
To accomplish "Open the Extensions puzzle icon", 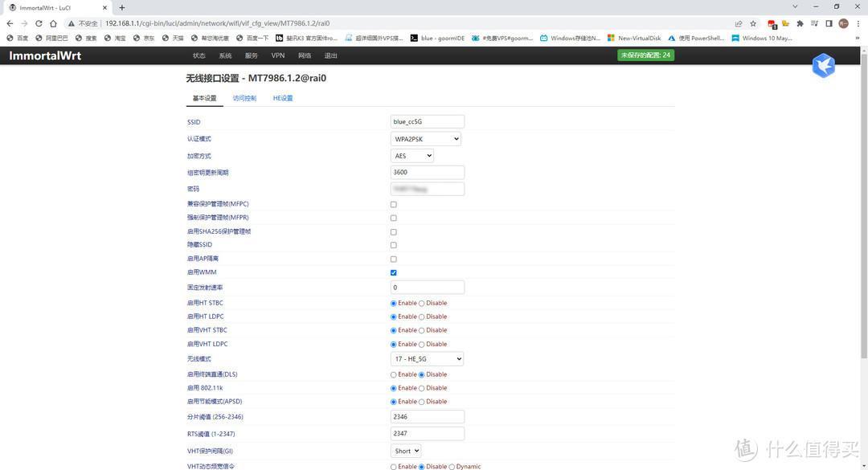I will (800, 23).
